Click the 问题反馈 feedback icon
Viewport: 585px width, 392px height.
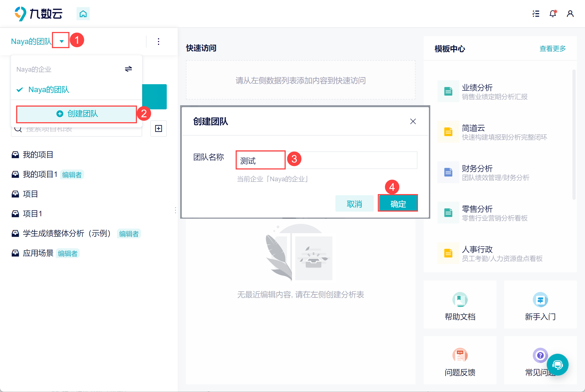[460, 355]
